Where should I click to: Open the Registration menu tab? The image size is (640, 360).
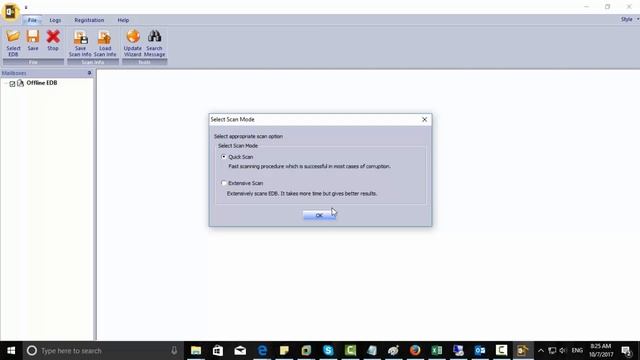[x=89, y=20]
